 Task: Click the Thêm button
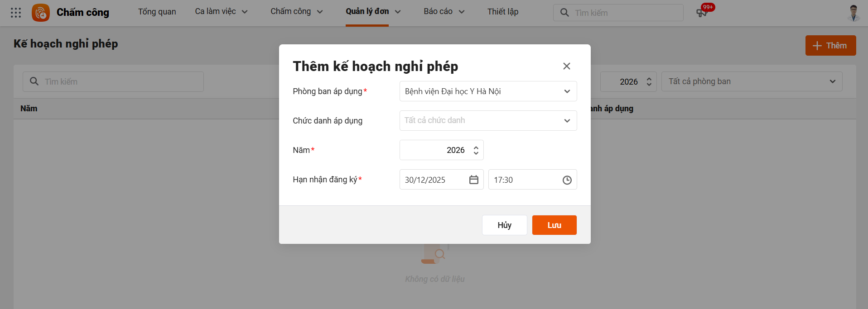[830, 46]
